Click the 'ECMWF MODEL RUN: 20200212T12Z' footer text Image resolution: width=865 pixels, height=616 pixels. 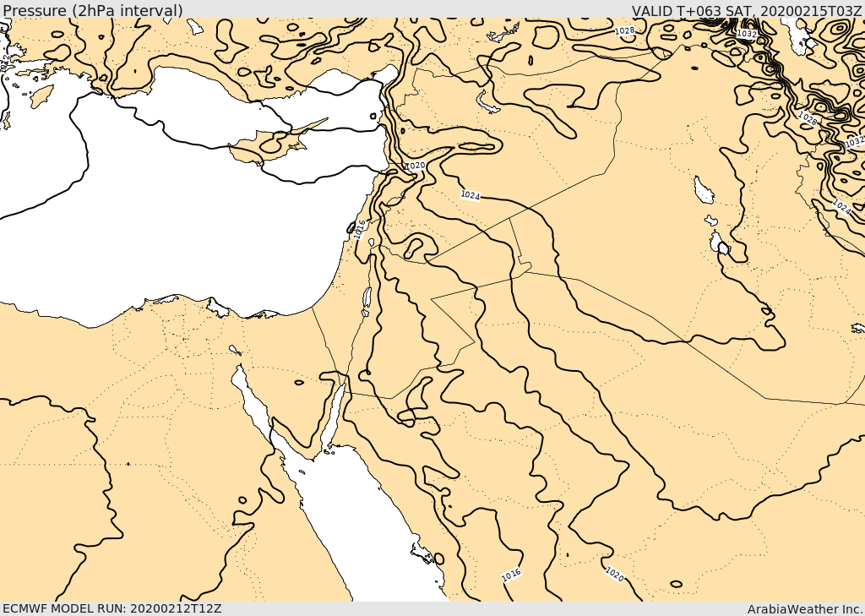[x=112, y=608]
